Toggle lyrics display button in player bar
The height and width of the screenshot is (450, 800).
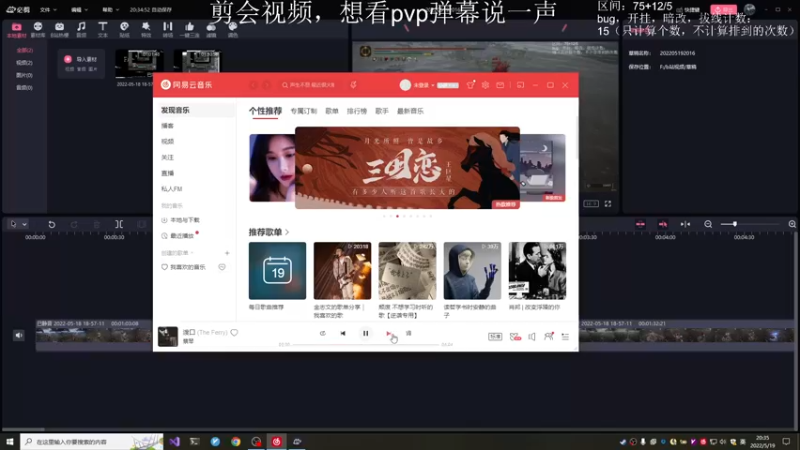click(409, 333)
